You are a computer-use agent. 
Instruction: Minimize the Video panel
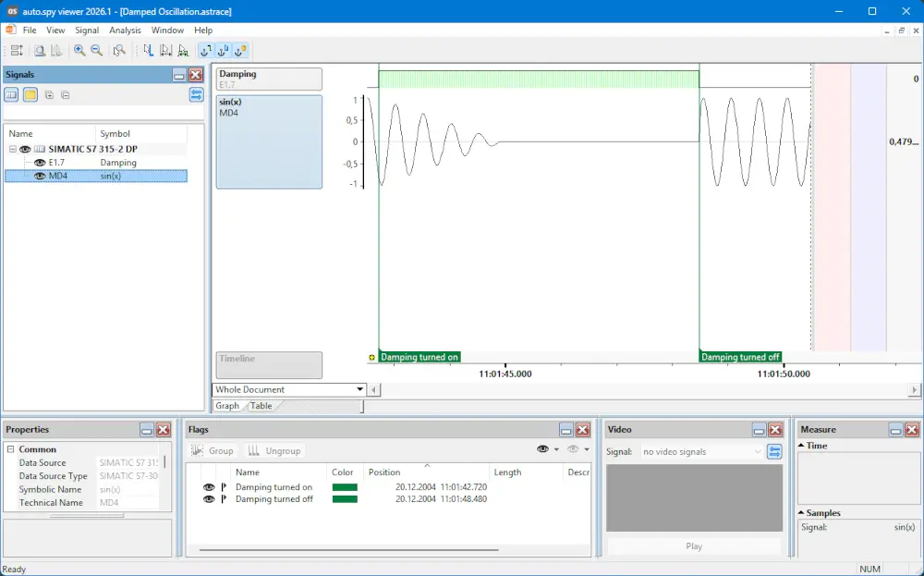pos(759,430)
